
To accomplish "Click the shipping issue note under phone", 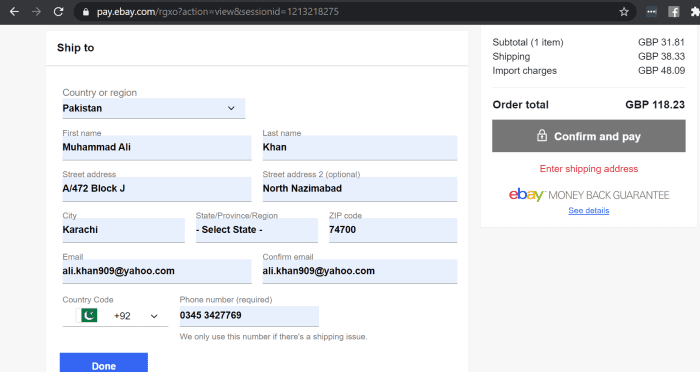I will tap(273, 337).
